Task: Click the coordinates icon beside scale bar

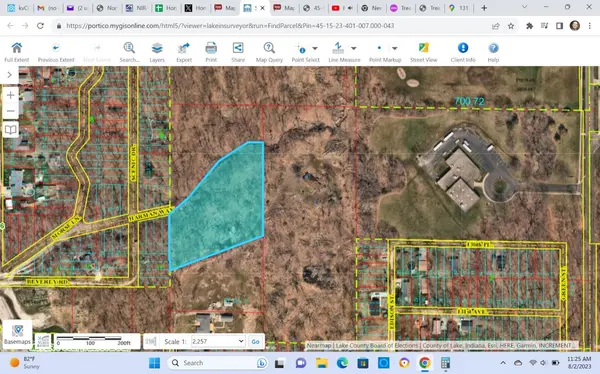Action: 43,341
